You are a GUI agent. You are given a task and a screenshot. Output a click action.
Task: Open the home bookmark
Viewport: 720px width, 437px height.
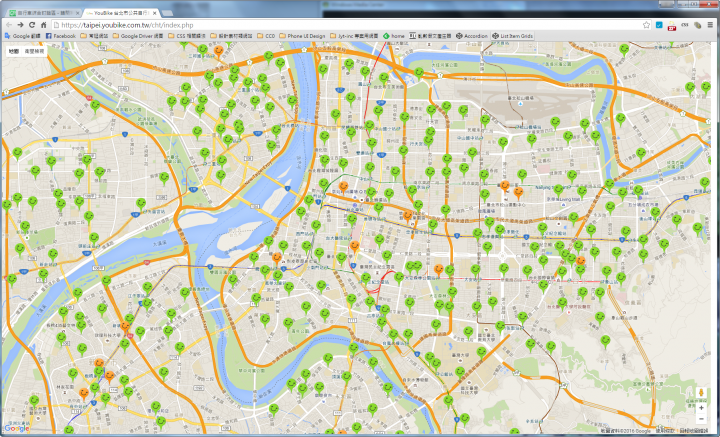(x=394, y=36)
